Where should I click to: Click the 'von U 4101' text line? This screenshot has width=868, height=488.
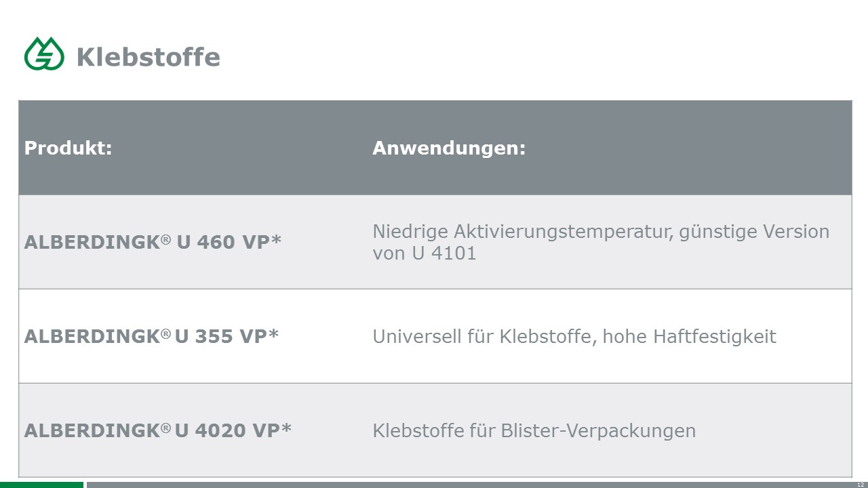click(x=425, y=253)
